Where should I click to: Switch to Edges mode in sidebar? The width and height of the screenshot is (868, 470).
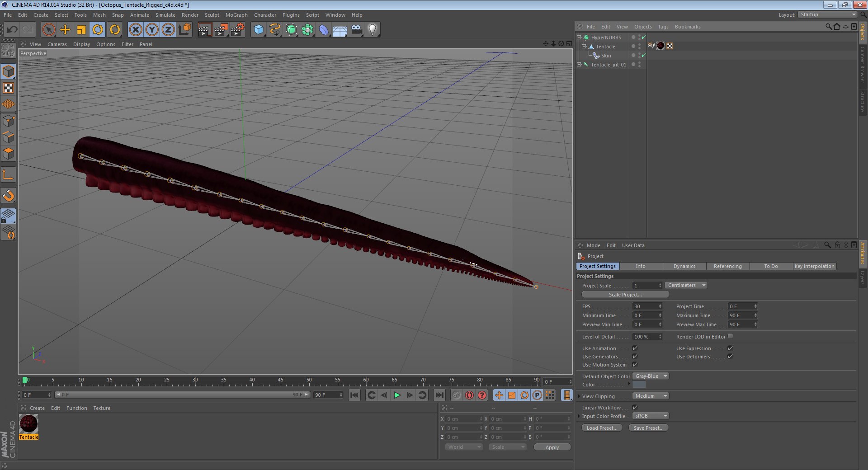(x=8, y=137)
